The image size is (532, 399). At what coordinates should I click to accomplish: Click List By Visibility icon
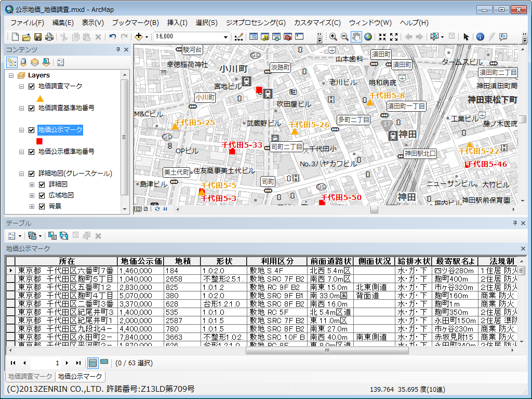point(35,62)
